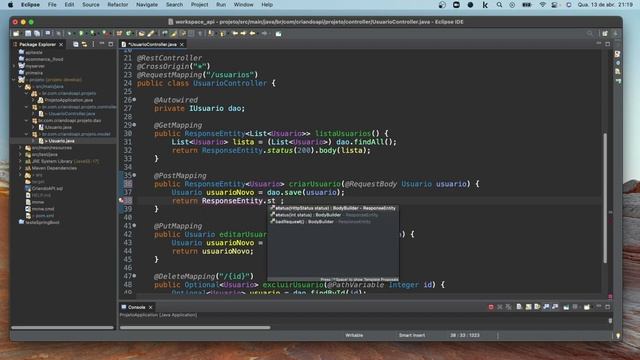The image size is (640, 360).
Task: Click the error marker on line 38
Action: (121, 201)
